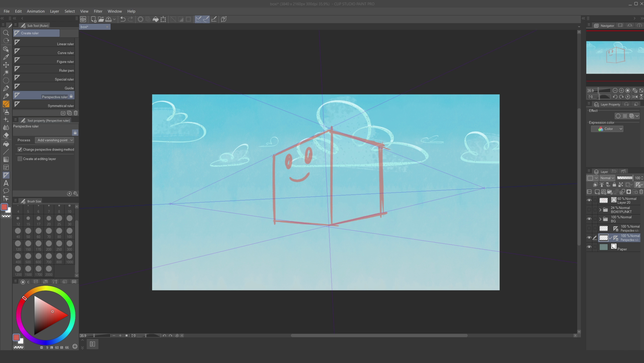Toggle visibility of the Paper layer
The height and width of the screenshot is (363, 644).
point(590,247)
